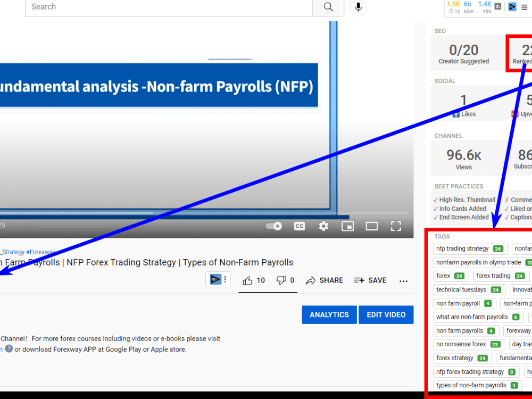Switch to theater mode in the player

tap(371, 226)
